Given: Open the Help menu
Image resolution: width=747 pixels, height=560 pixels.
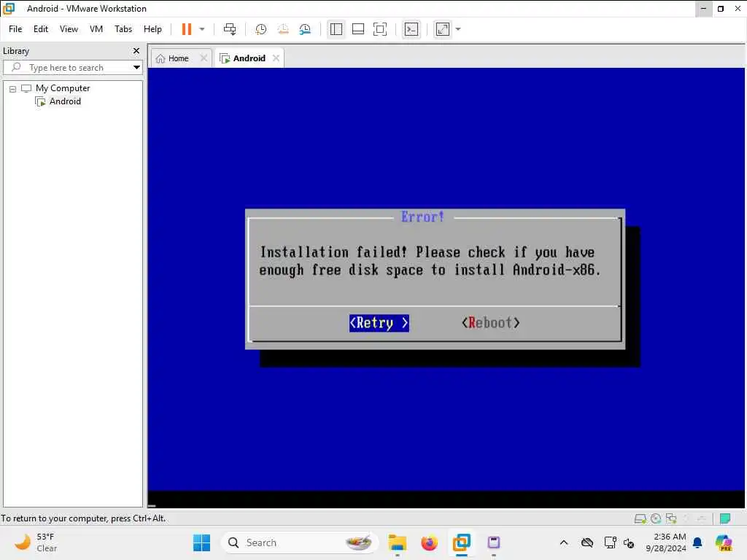Looking at the screenshot, I should click(152, 29).
